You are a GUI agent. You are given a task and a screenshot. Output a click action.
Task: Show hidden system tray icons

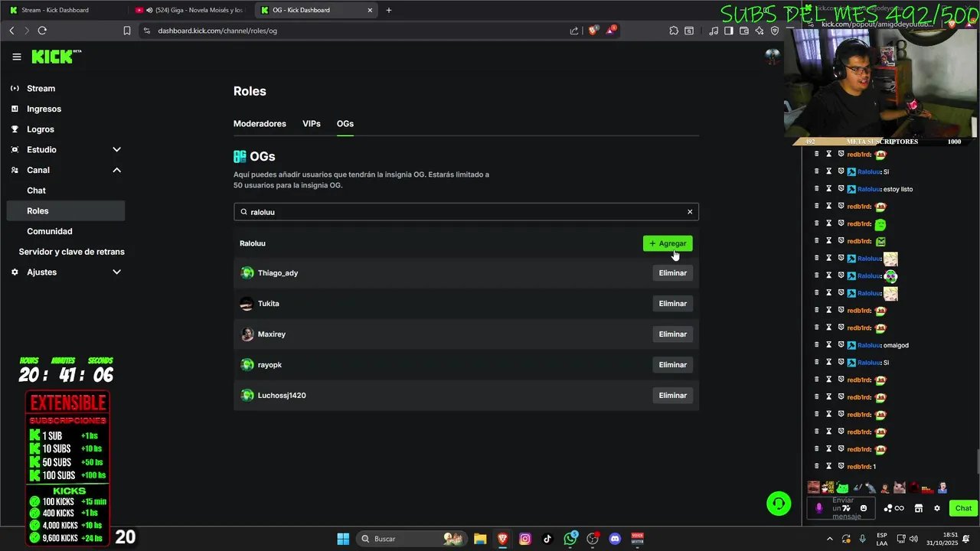(830, 539)
